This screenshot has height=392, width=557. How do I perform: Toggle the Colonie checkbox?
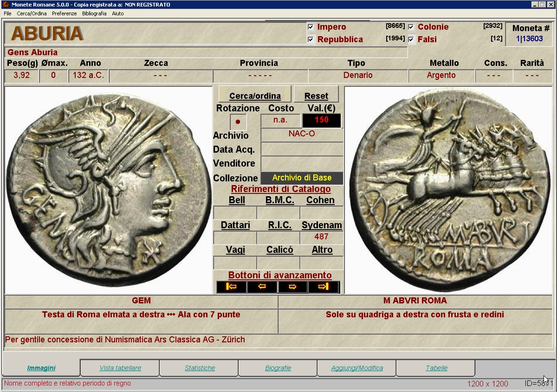tap(411, 27)
